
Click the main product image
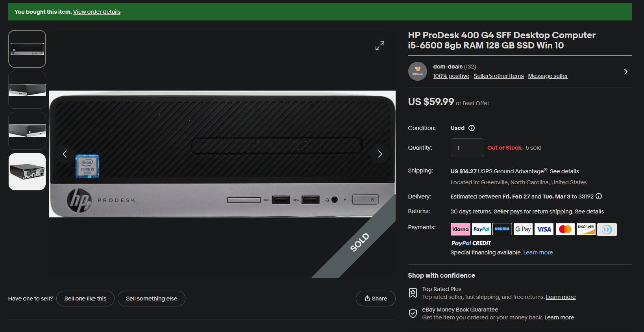(222, 154)
